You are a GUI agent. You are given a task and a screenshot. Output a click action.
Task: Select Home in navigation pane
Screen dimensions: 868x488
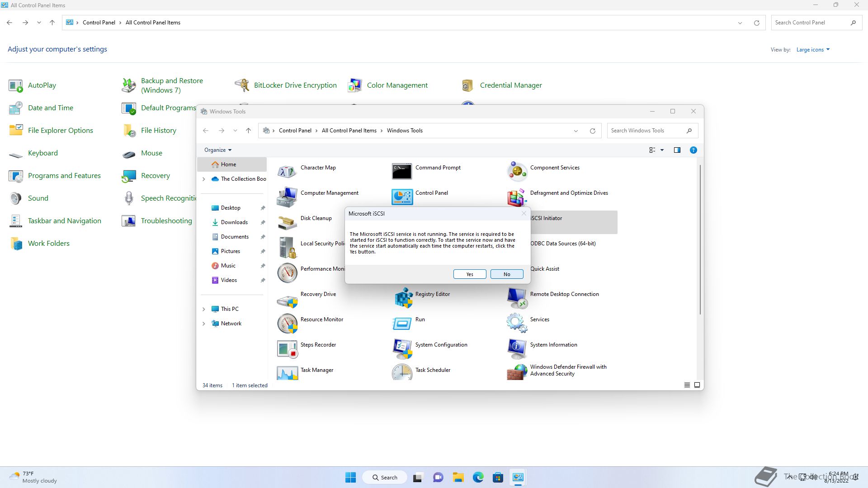pos(232,164)
